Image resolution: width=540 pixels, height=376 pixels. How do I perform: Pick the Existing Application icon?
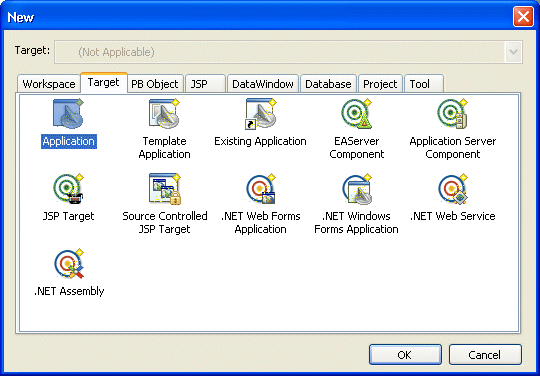click(261, 114)
